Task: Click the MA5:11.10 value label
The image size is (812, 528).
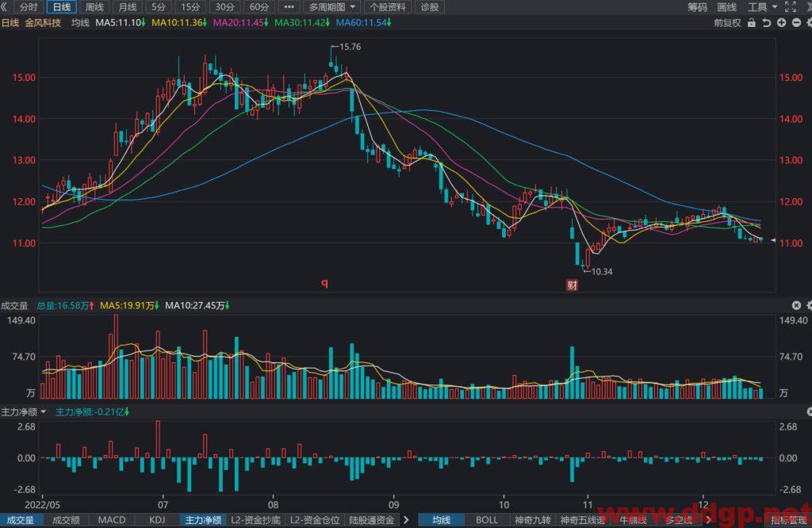Action: pos(121,23)
